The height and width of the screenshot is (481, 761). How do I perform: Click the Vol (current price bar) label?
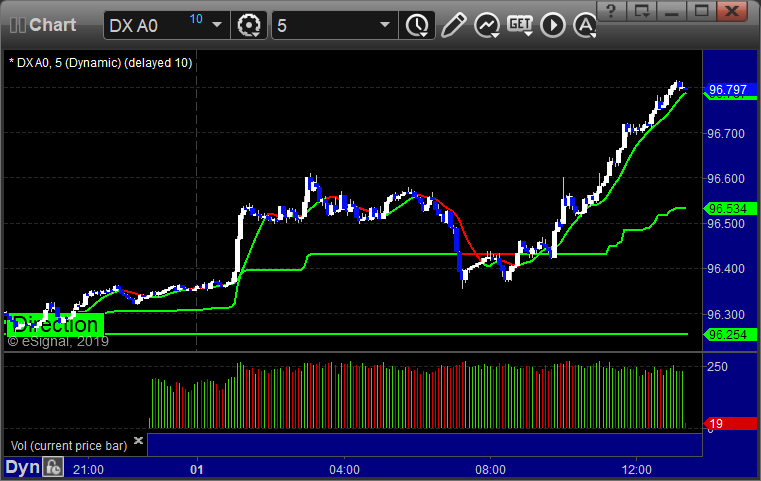click(x=69, y=446)
